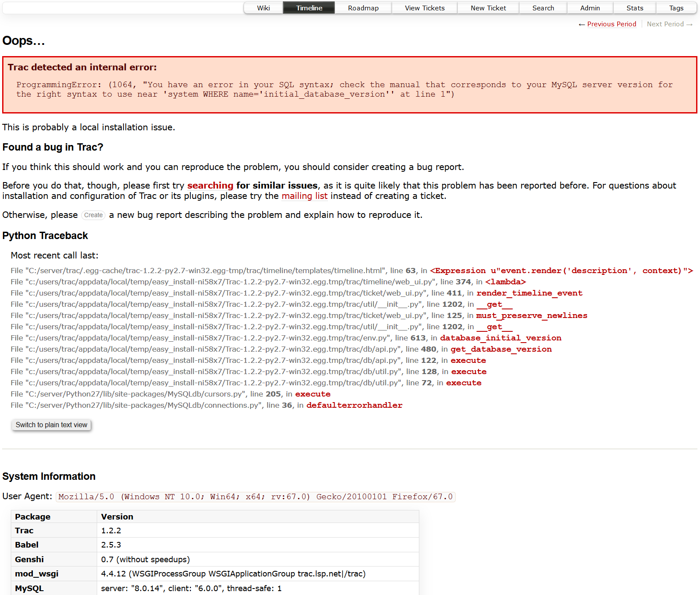Open the mailing list link
Image resolution: width=700 pixels, height=595 pixels.
pos(304,196)
